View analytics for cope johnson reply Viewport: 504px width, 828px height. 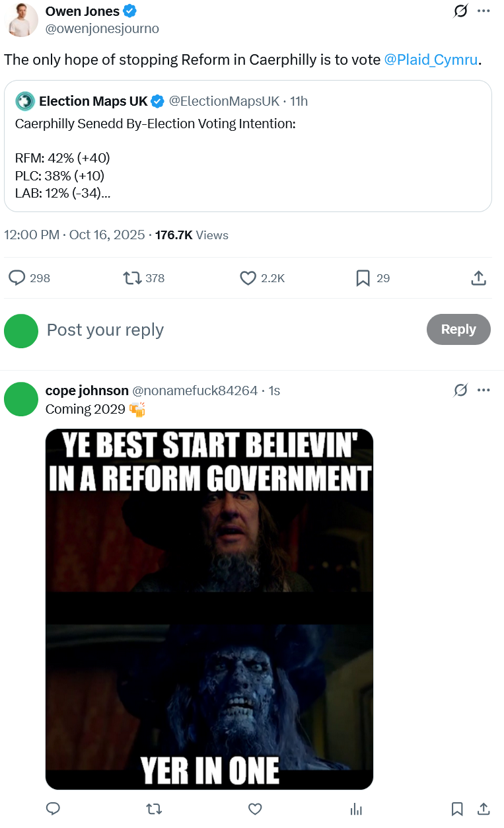[356, 809]
